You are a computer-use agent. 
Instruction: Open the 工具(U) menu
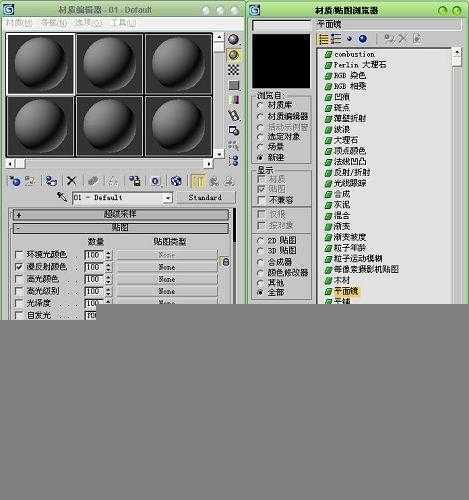[x=123, y=23]
